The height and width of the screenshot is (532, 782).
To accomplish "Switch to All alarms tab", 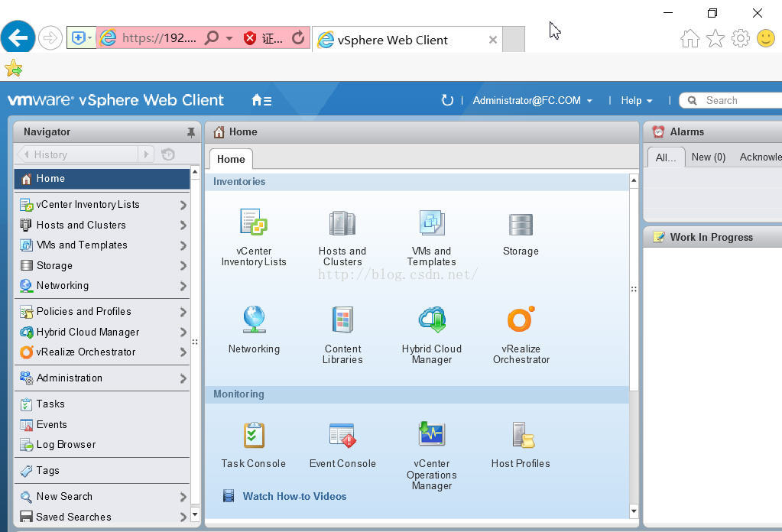I will [666, 157].
